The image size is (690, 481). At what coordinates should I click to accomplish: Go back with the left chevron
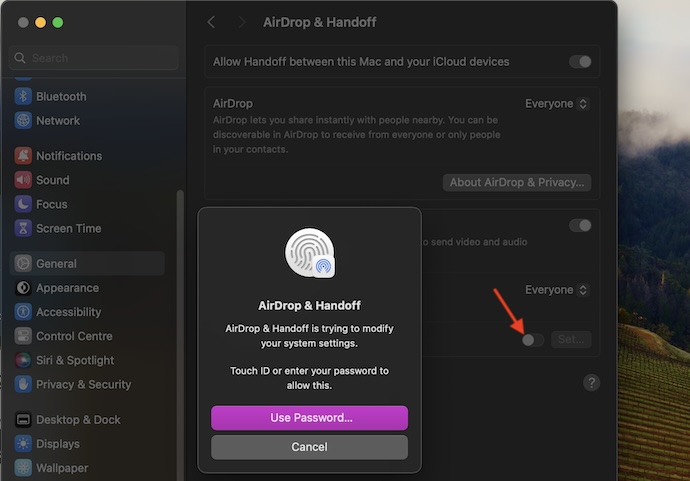(x=211, y=22)
